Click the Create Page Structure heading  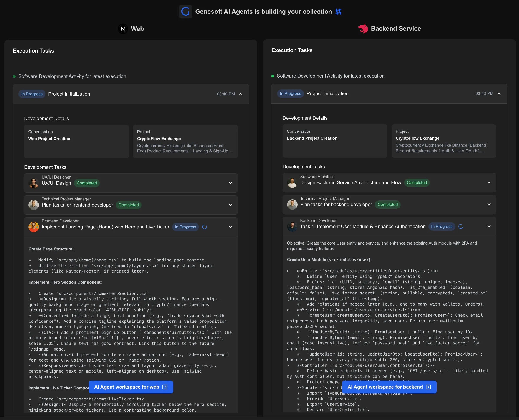click(51, 249)
